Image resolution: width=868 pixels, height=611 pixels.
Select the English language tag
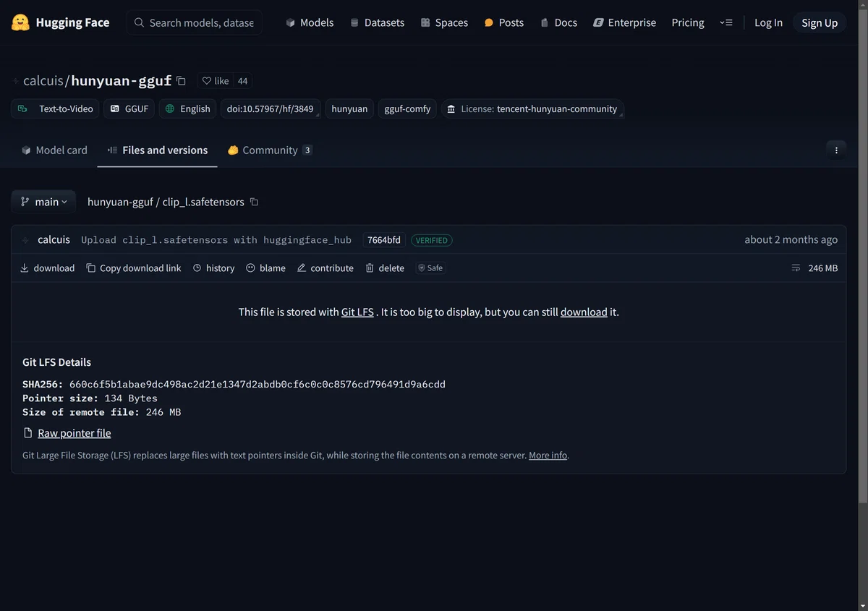[x=188, y=108]
